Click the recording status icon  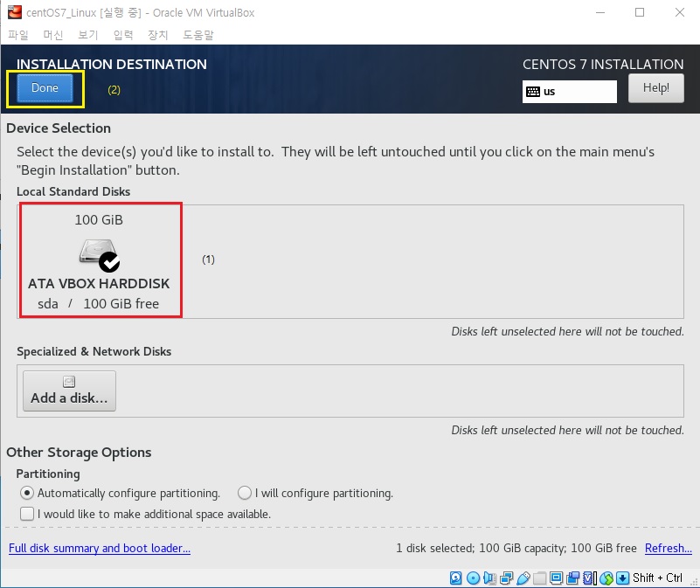(x=572, y=578)
